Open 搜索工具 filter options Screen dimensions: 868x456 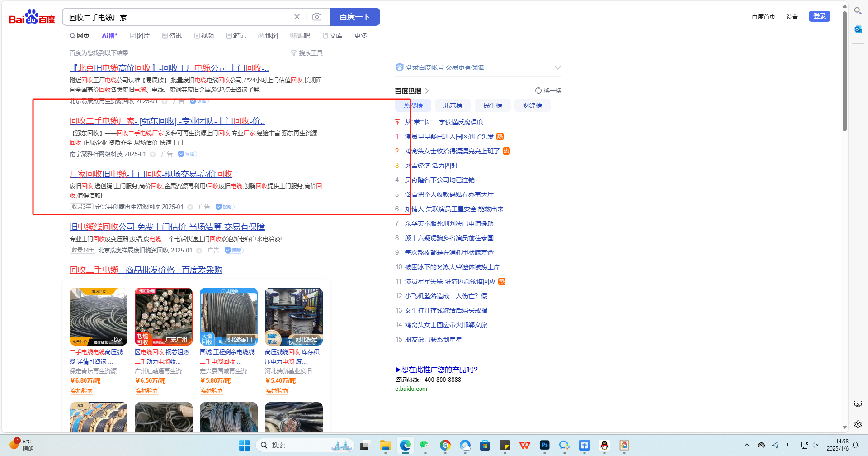tap(307, 53)
